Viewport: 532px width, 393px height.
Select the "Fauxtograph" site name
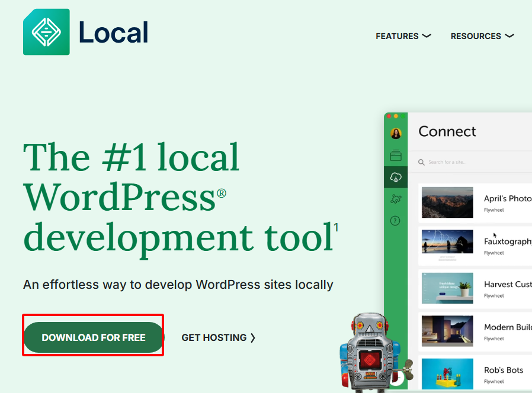(508, 241)
